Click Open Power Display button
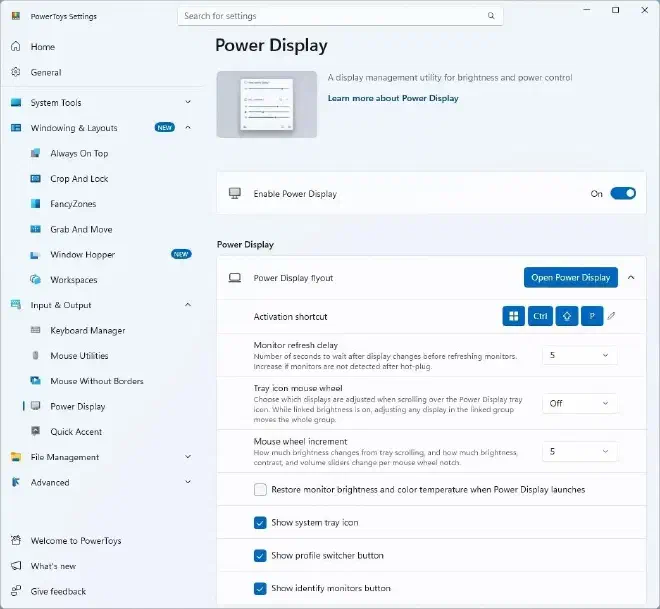Screen dimensions: 660x609 pos(571,277)
